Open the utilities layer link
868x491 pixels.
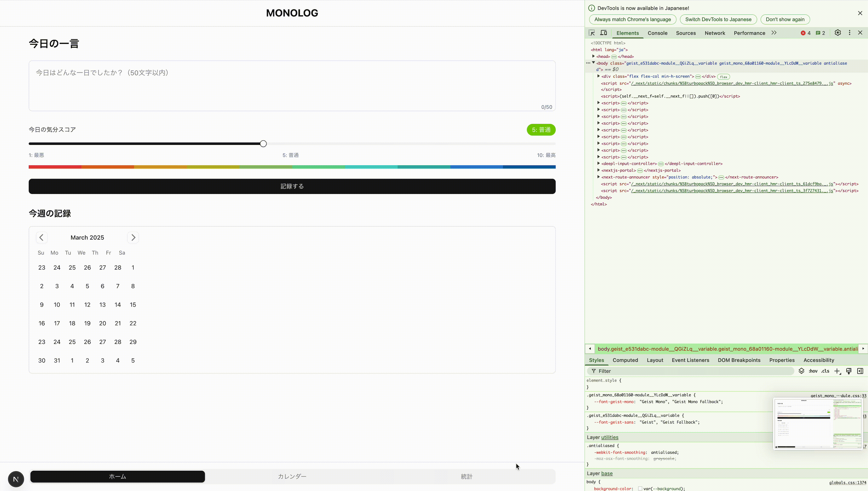(609, 437)
